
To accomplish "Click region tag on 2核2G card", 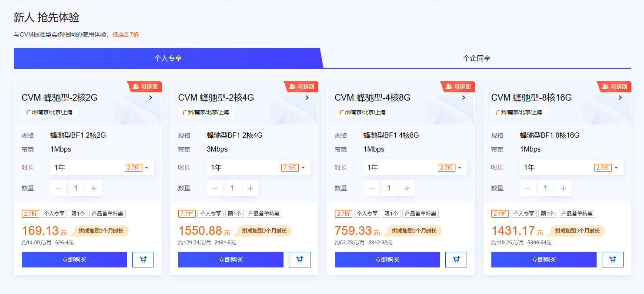I will click(50, 112).
